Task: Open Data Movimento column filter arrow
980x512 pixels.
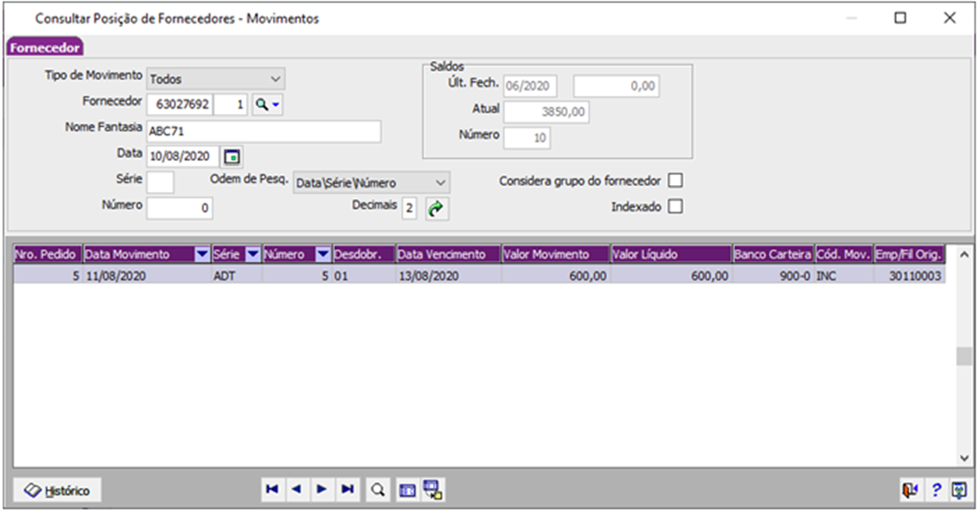Action: tap(202, 254)
